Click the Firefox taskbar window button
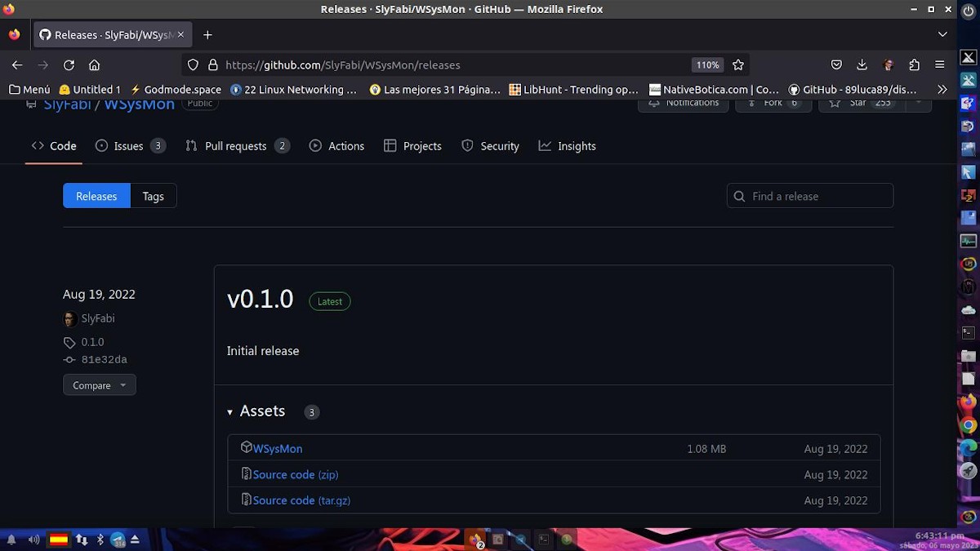The height and width of the screenshot is (551, 980). point(476,540)
